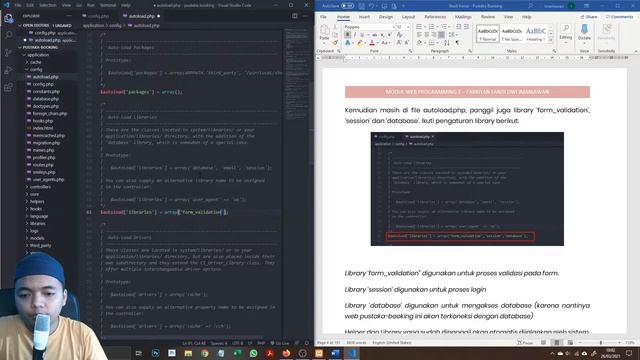The height and width of the screenshot is (360, 640).
Task: Open the Review tab in Word
Action: [487, 17]
